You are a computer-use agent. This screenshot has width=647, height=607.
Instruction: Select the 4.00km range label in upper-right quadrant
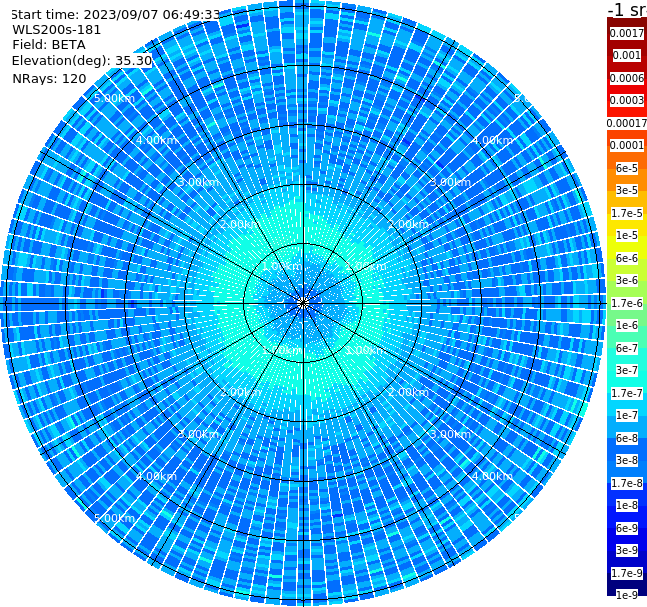(x=492, y=140)
